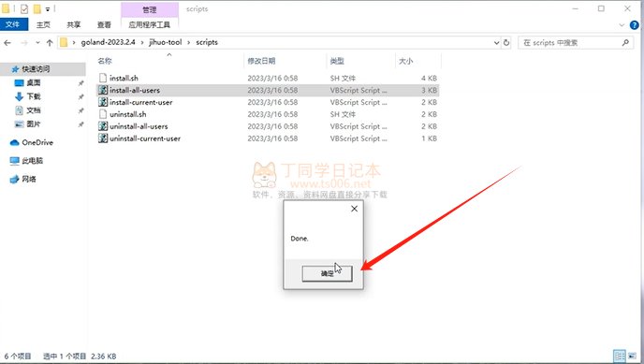Viewport: 644px width, 364px height.
Task: Go forward using the forward arrow
Action: click(24, 43)
